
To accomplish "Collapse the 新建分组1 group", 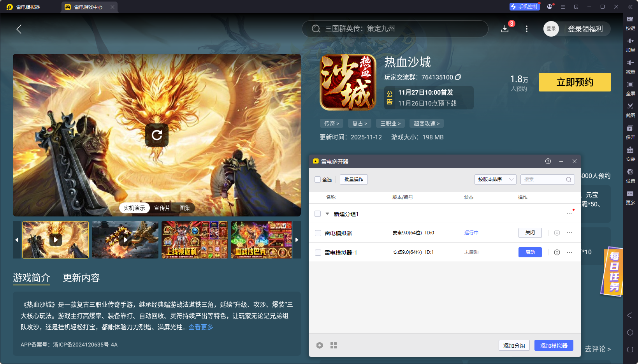I will pos(327,213).
